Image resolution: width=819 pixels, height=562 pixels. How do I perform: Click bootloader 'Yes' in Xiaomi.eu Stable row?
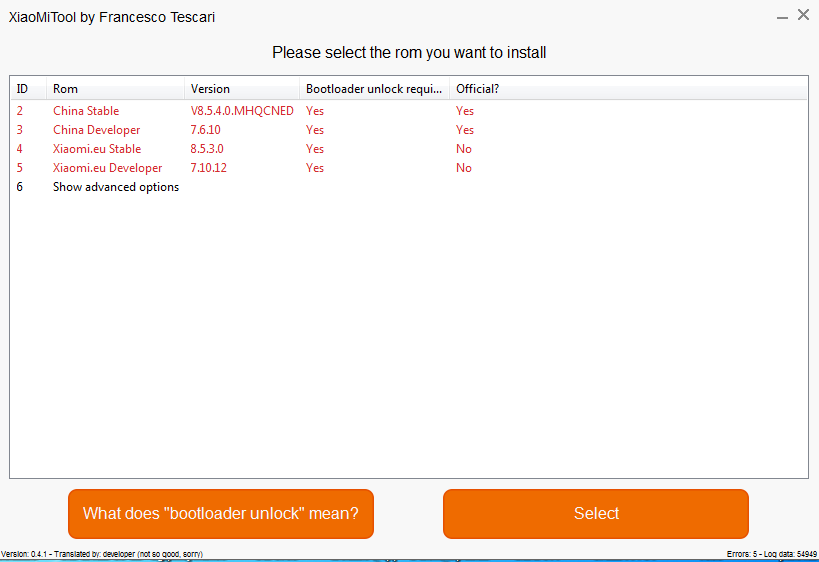click(315, 149)
